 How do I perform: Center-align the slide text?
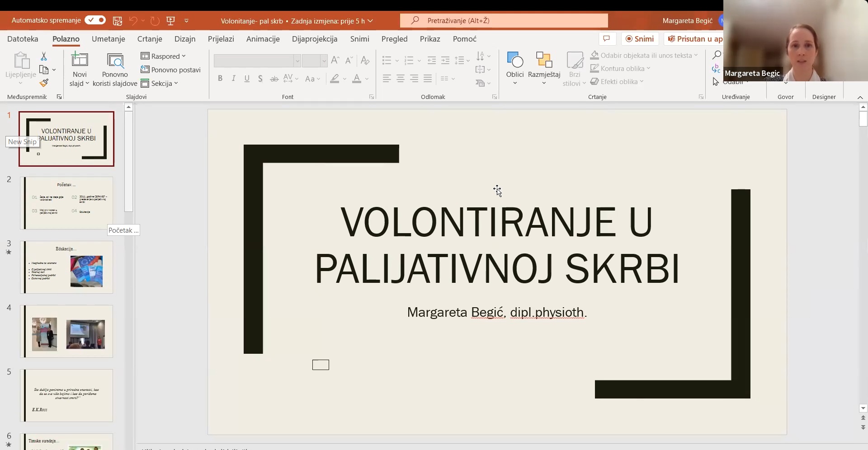tap(401, 78)
